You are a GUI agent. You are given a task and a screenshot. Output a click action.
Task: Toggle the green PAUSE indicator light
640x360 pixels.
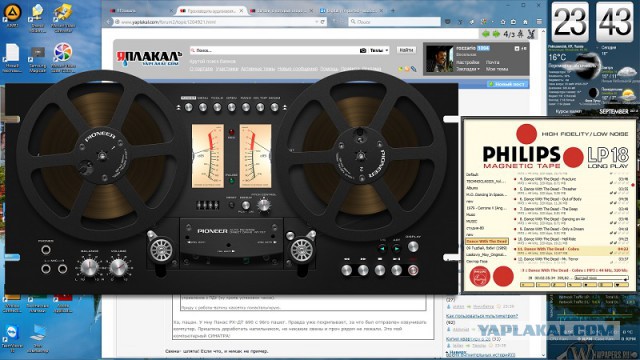231,181
